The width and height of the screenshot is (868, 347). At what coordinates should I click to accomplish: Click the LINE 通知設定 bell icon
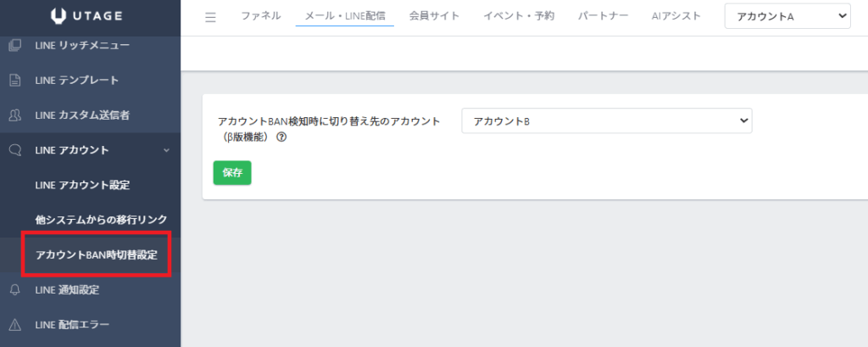(x=14, y=290)
